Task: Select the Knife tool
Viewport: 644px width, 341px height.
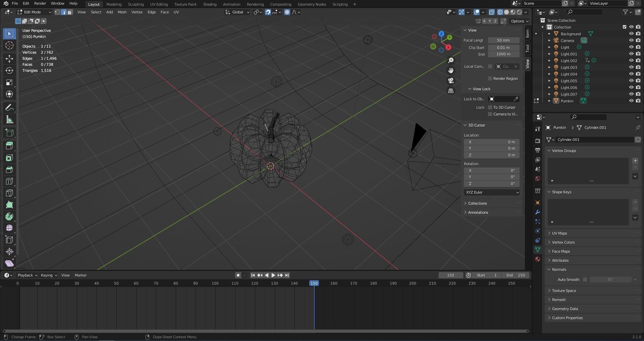Action: coord(9,193)
